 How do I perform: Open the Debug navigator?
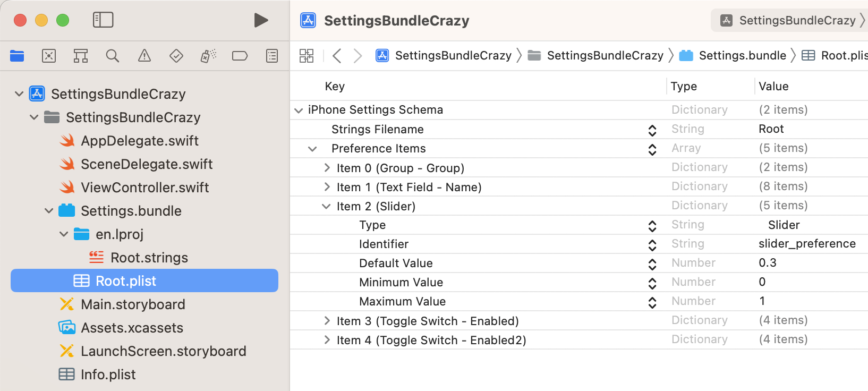pyautogui.click(x=208, y=56)
